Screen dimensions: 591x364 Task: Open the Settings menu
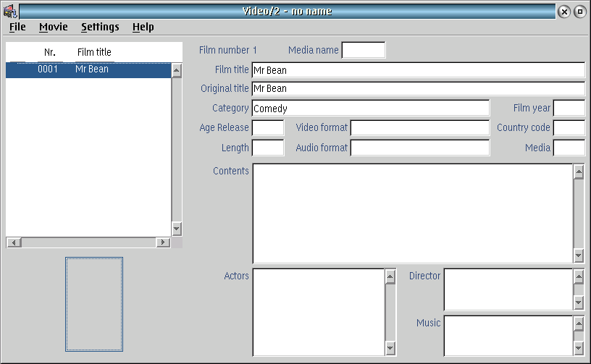pos(100,27)
